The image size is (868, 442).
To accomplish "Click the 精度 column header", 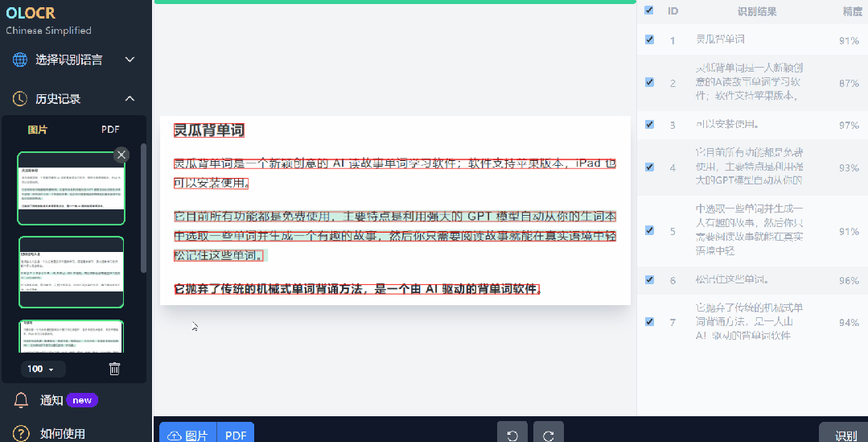I will [852, 11].
